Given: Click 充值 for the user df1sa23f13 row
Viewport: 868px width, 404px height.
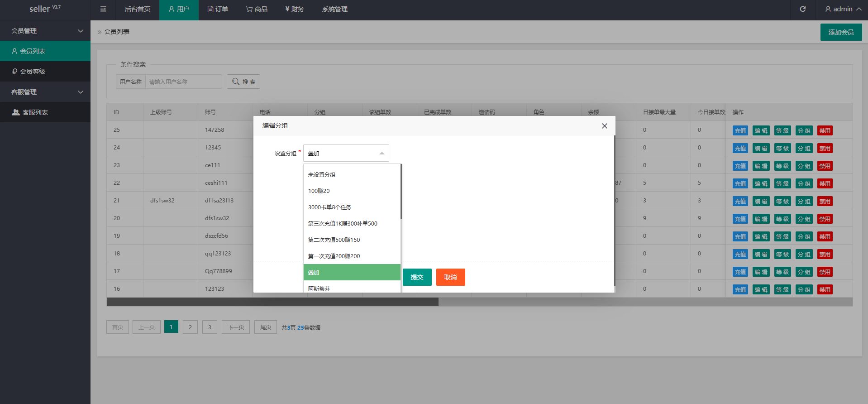Looking at the screenshot, I should pos(740,201).
